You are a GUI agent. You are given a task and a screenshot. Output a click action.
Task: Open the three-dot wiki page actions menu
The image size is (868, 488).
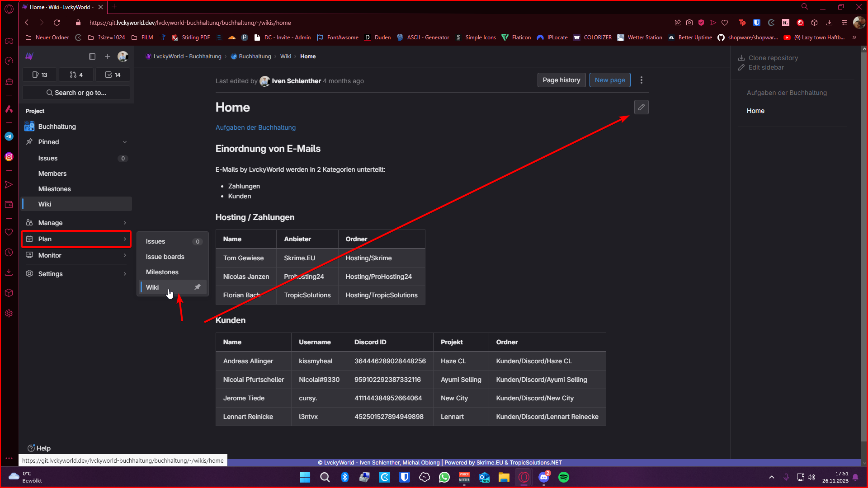click(641, 80)
